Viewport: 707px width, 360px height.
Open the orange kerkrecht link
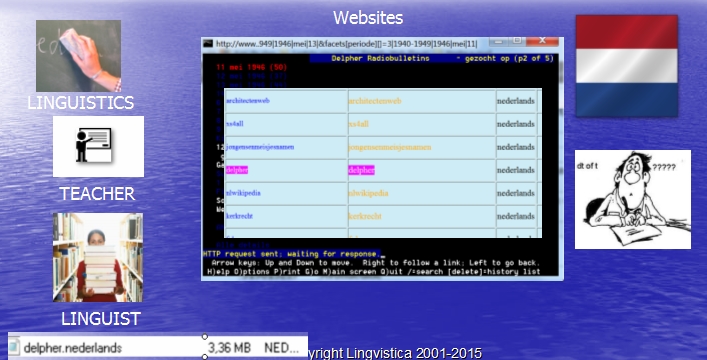(365, 217)
